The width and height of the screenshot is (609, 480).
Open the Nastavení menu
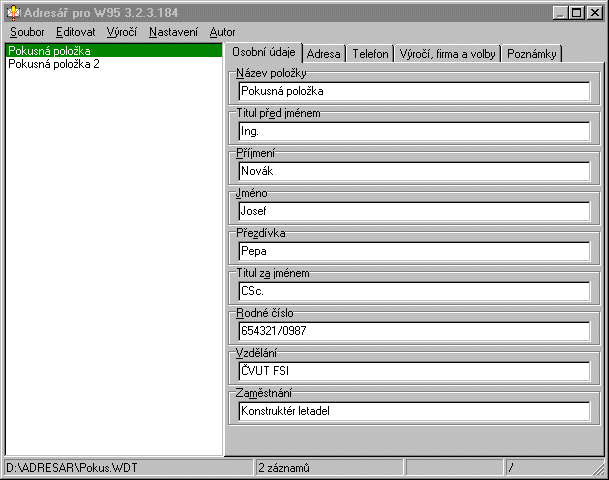[x=173, y=32]
